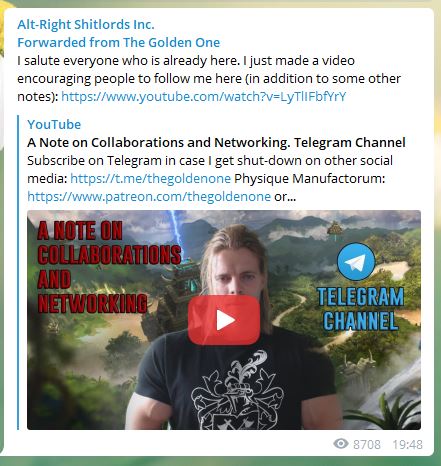Screen dimensions: 441x466
Task: Open the preview title A Note on Collaborations
Action: 216,142
